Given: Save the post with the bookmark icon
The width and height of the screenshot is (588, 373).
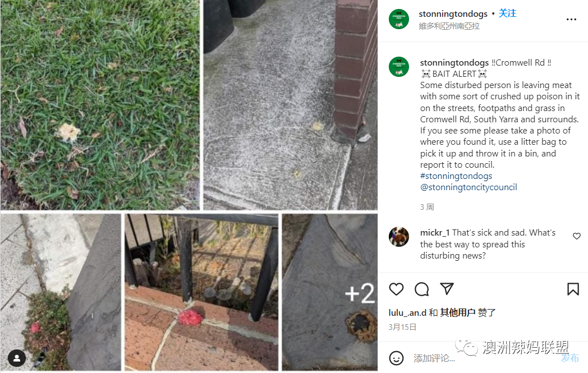Looking at the screenshot, I should pos(573,289).
